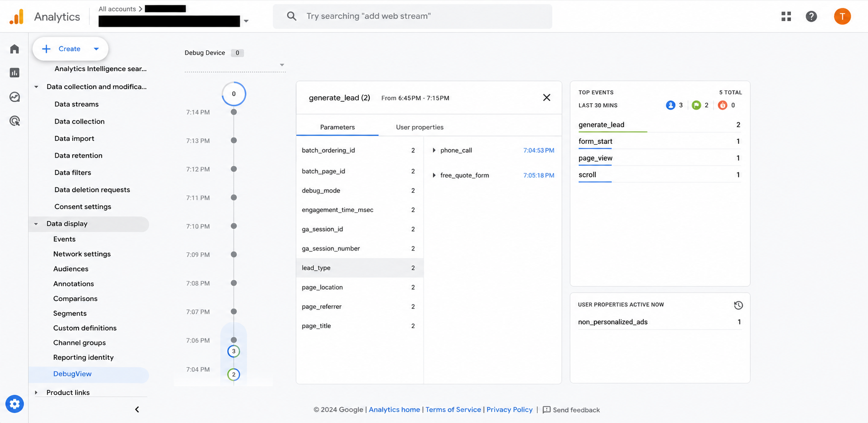
Task: Open Custom definitions in sidebar
Action: pyautogui.click(x=85, y=328)
